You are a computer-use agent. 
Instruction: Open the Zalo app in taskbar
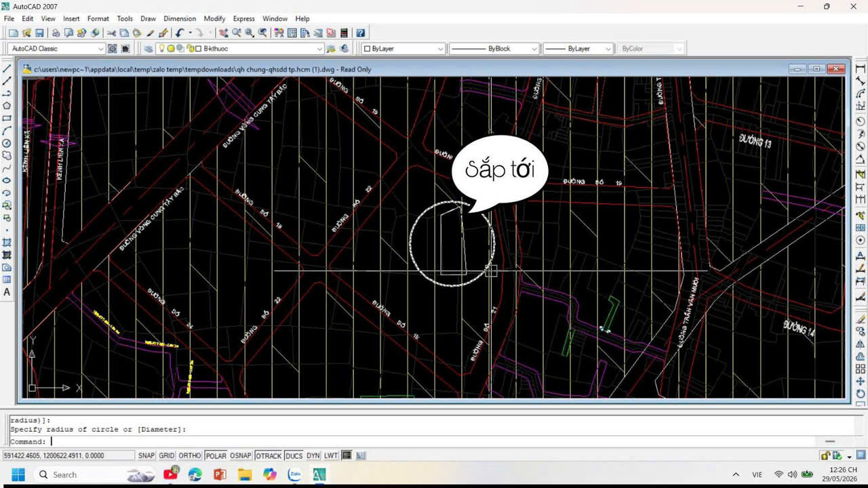[x=294, y=474]
